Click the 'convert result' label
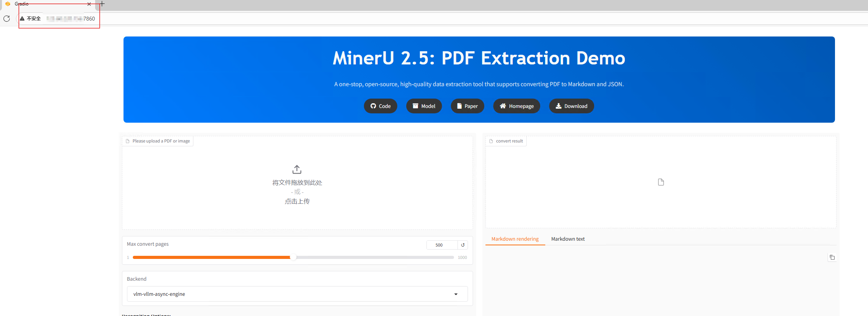Screen dimensions: 868x316 [x=506, y=141]
